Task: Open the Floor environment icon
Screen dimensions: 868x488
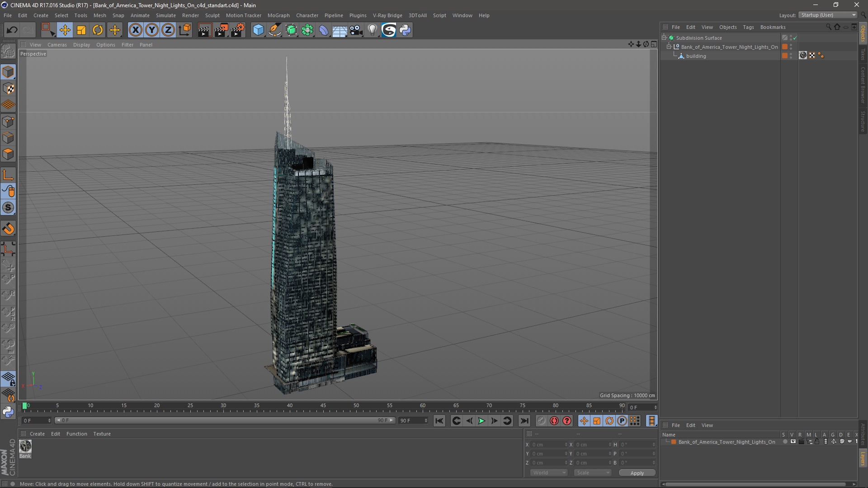Action: (x=340, y=30)
